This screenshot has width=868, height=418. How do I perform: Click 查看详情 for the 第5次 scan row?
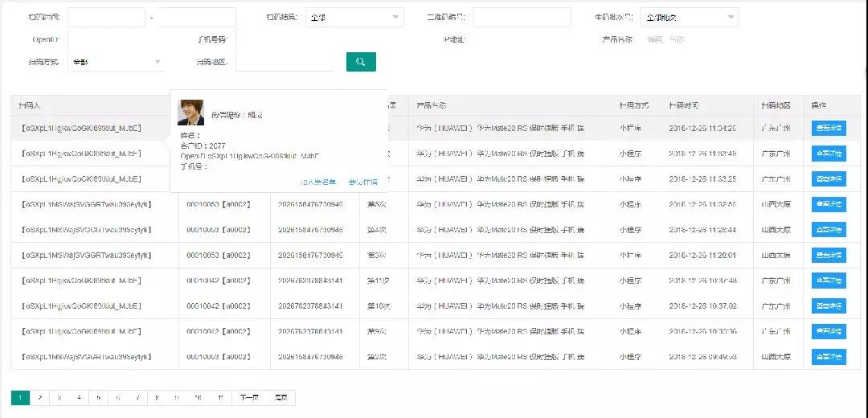[x=829, y=204]
